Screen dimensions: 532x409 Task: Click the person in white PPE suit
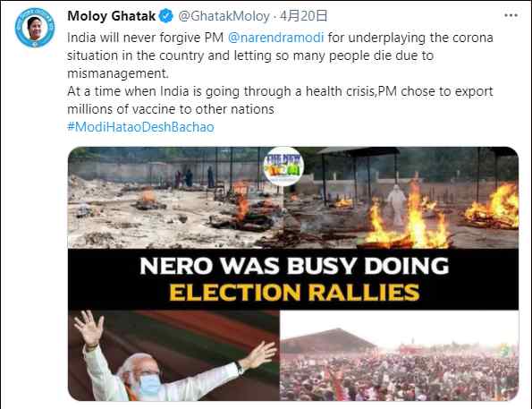(397, 205)
